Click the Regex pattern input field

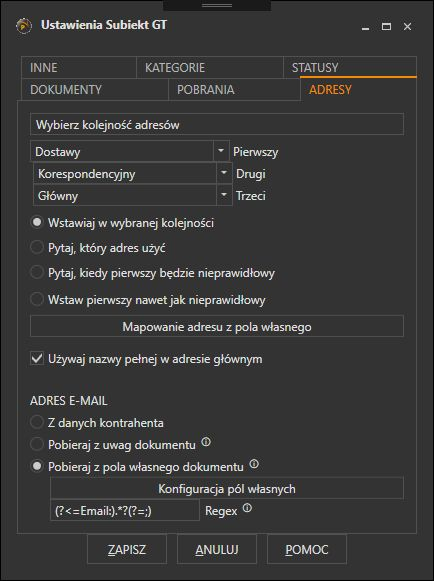click(x=125, y=510)
